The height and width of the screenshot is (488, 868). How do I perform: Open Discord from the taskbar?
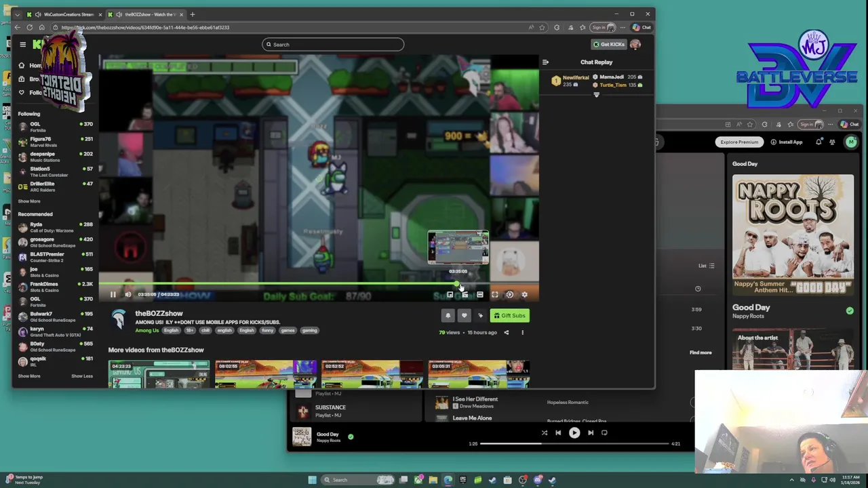click(538, 480)
